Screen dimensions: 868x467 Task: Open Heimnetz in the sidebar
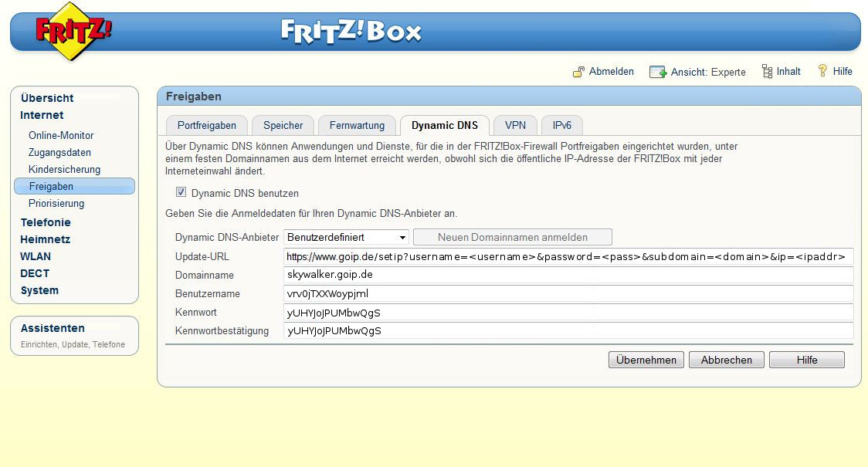pyautogui.click(x=45, y=239)
